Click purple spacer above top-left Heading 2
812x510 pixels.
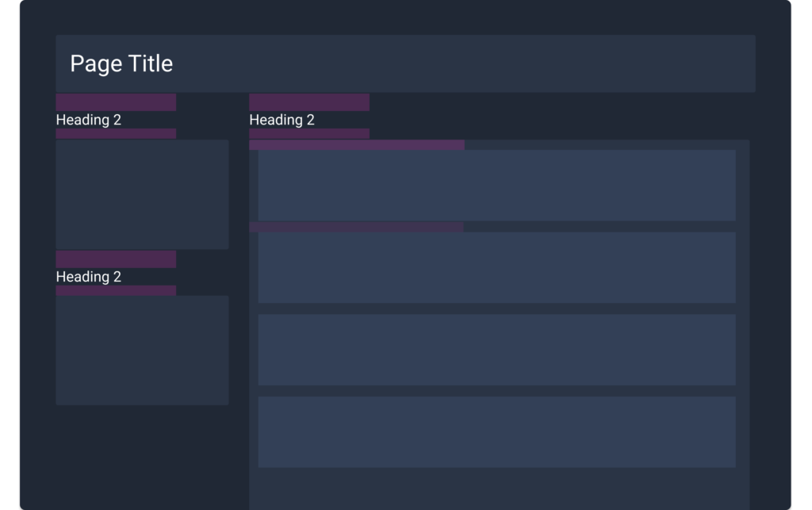116,102
